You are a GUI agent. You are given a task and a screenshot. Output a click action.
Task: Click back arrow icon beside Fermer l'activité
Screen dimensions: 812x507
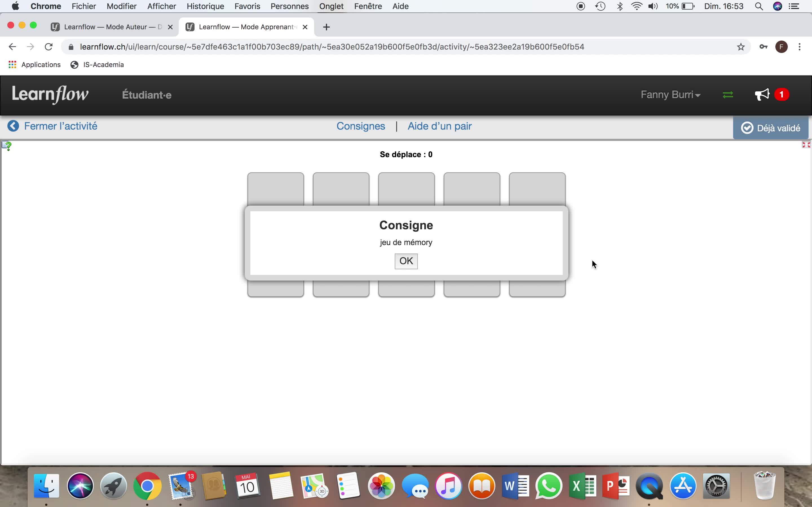click(x=13, y=126)
